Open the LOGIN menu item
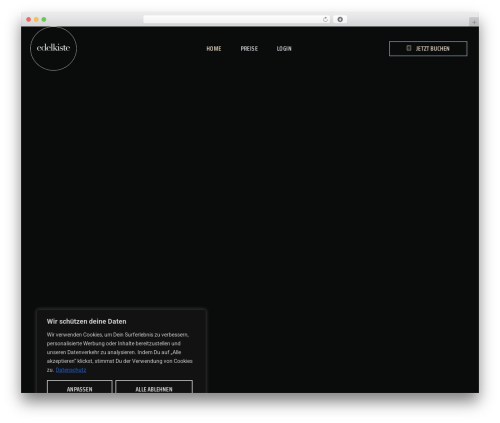 [284, 49]
